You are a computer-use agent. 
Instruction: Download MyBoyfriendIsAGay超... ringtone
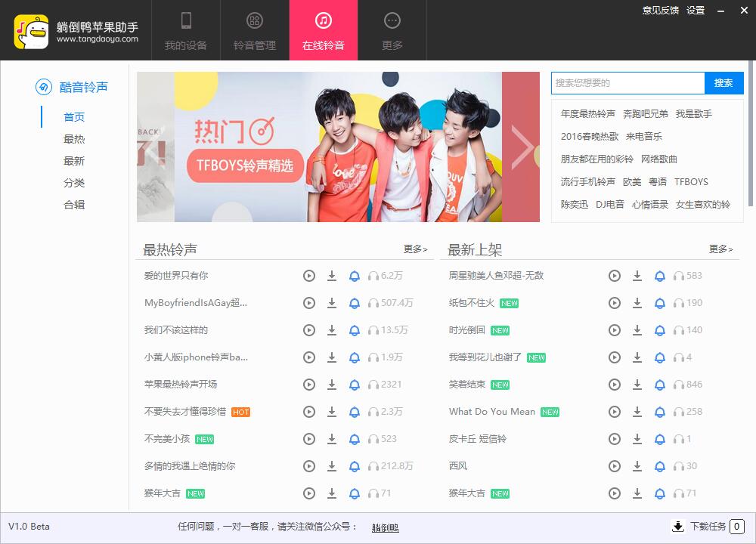[332, 303]
